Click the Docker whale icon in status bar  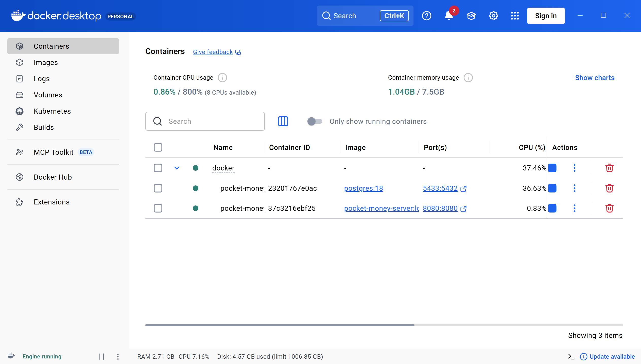[11, 356]
